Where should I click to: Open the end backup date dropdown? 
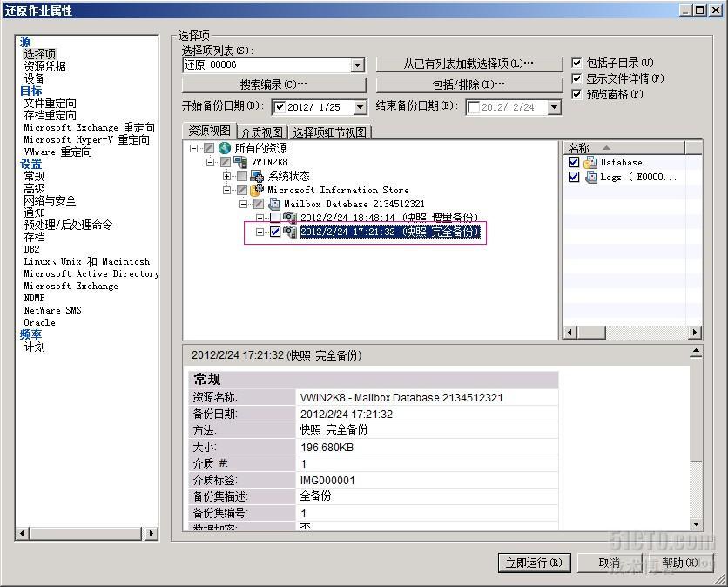554,107
